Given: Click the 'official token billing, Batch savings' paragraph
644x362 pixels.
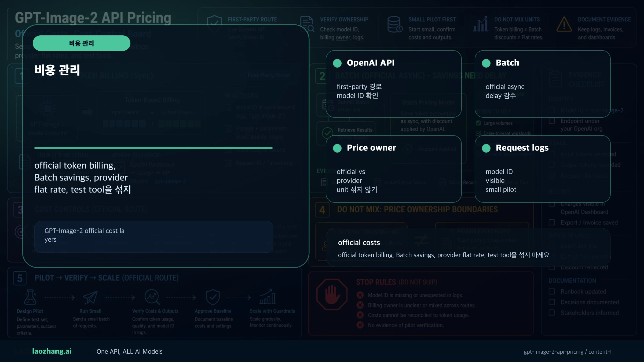Looking at the screenshot, I should pos(83,178).
